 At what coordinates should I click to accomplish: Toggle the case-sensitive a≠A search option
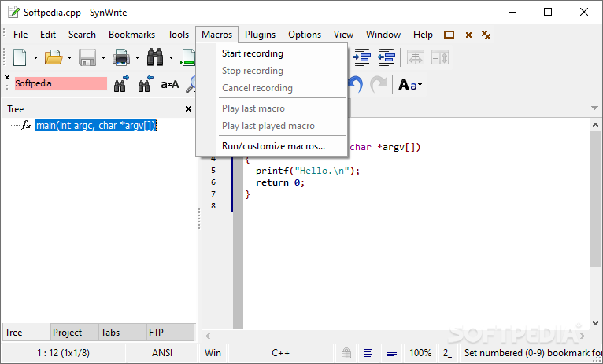pyautogui.click(x=170, y=84)
